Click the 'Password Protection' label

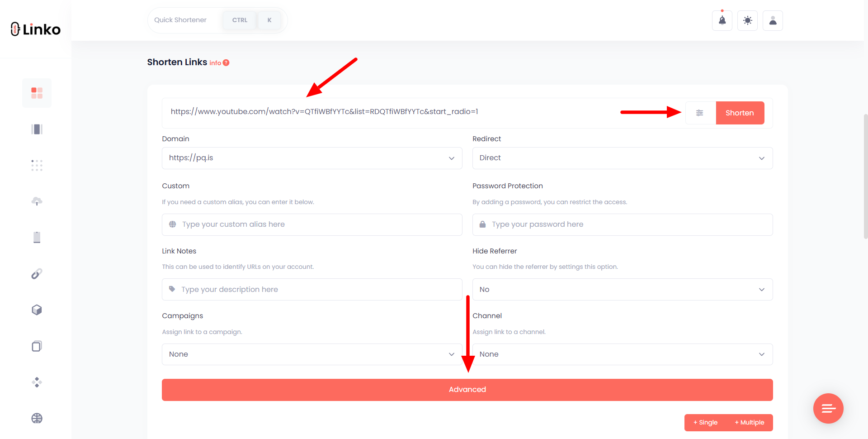tap(508, 186)
